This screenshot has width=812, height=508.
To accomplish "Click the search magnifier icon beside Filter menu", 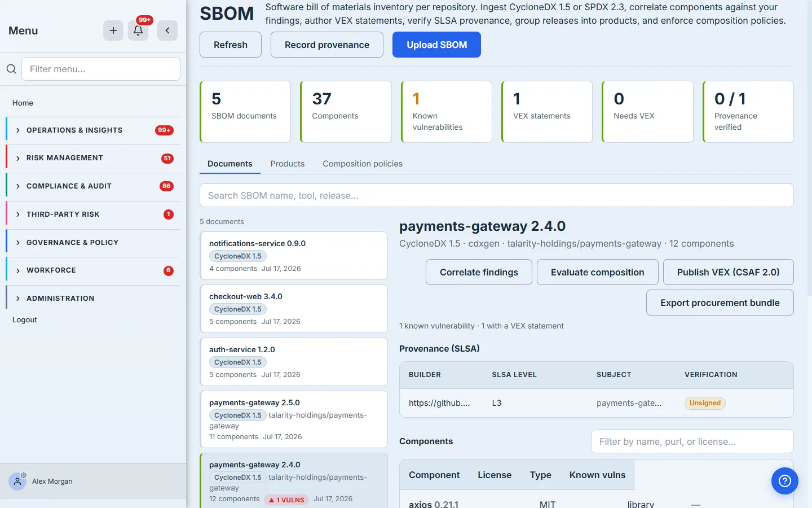I will click(x=11, y=69).
